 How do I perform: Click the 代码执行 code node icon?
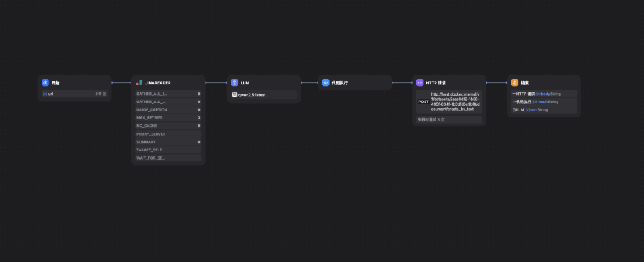(326, 82)
